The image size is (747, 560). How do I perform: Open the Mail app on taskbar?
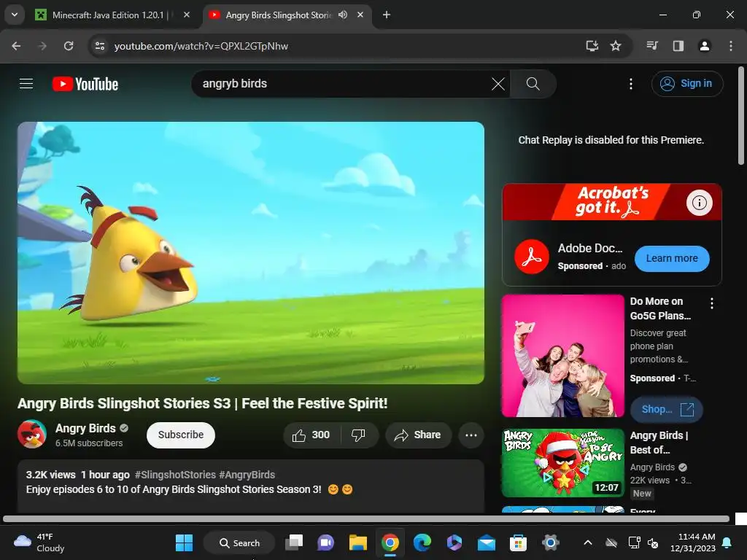pos(487,542)
